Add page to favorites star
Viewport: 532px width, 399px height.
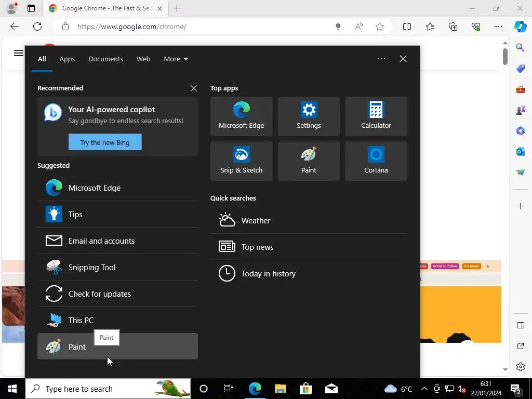[380, 26]
